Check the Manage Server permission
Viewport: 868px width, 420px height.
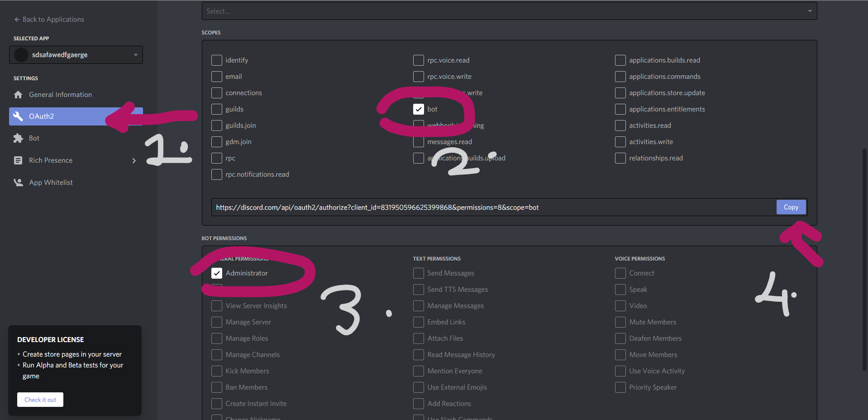[x=217, y=322]
